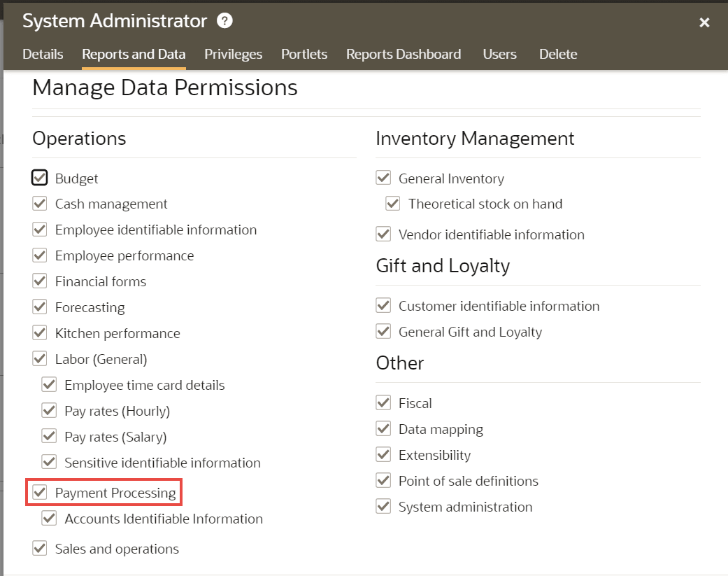The image size is (728, 576).
Task: Toggle the Fiscal checkbox
Action: pyautogui.click(x=383, y=403)
